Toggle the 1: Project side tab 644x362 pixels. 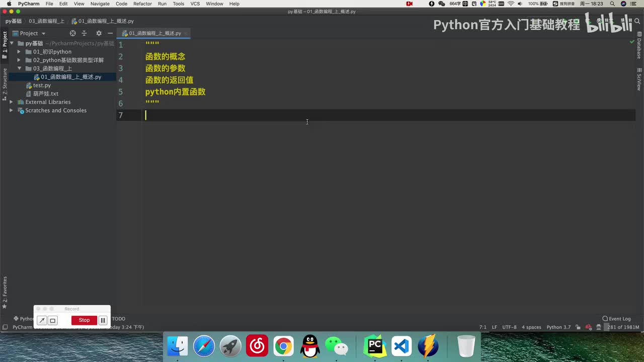point(5,45)
